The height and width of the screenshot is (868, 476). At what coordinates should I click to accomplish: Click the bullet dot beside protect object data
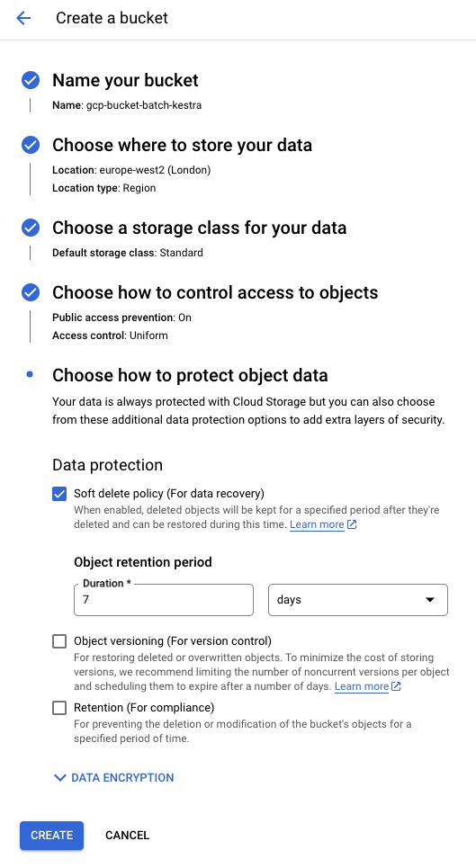(30, 375)
